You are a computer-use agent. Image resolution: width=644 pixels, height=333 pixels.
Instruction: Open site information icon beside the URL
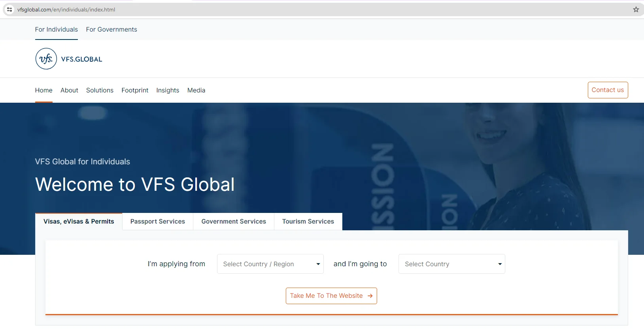coord(9,9)
